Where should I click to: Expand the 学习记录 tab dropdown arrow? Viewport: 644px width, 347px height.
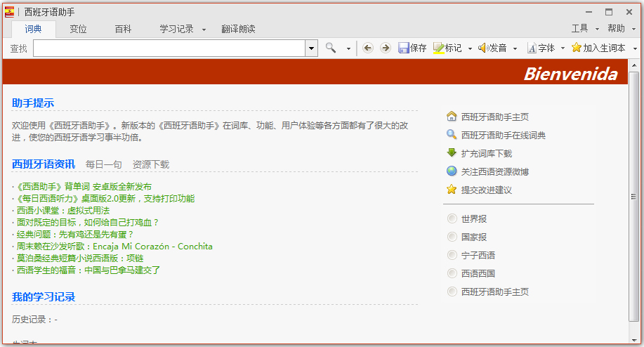pyautogui.click(x=204, y=30)
